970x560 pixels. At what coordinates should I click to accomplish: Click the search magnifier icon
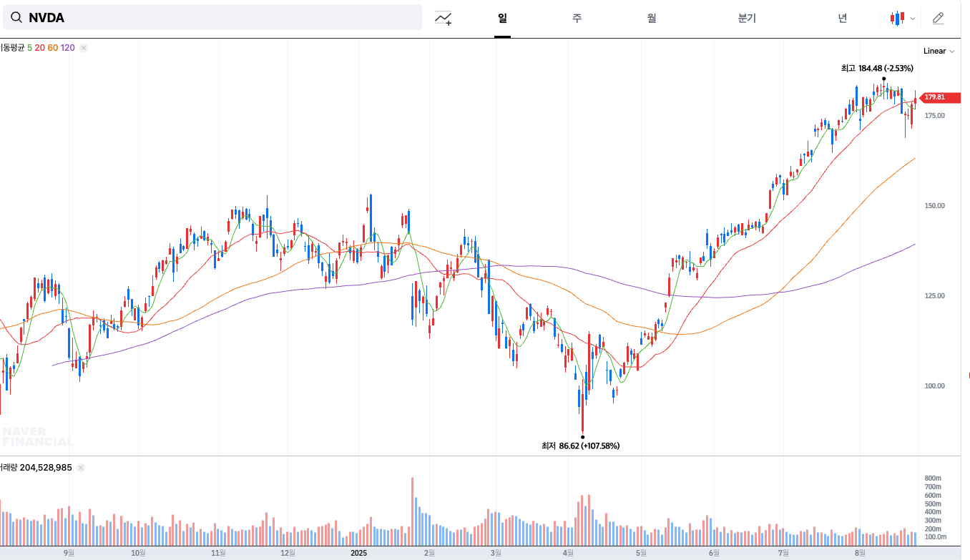(x=16, y=18)
